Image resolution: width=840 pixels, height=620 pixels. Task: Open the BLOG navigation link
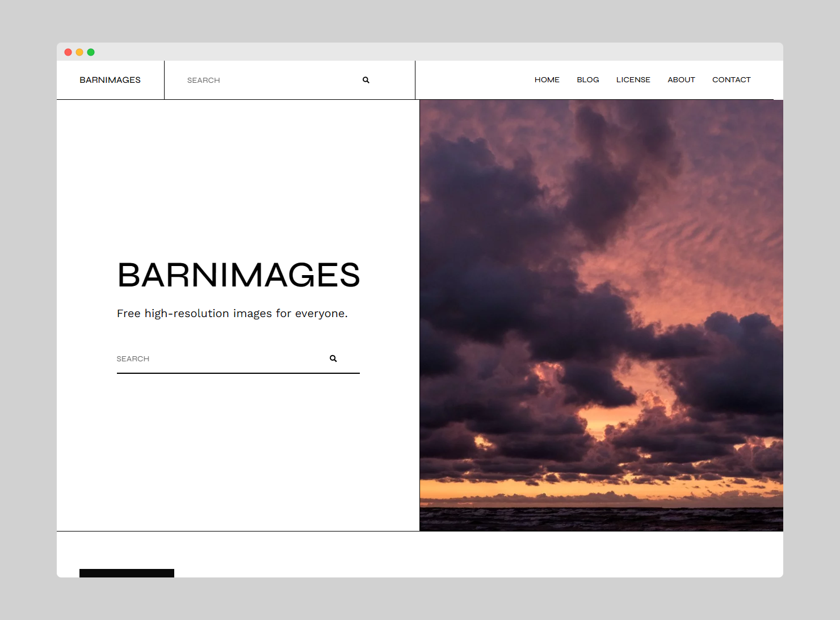(x=587, y=80)
